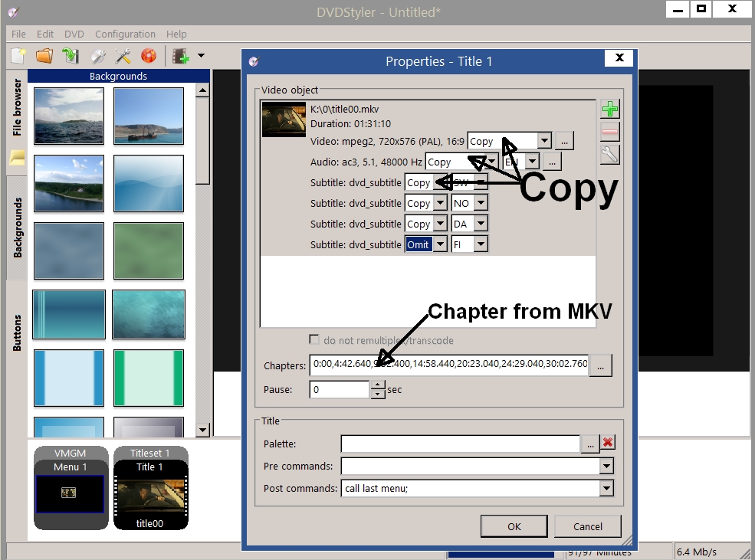
Task: Click the OK button
Action: (x=514, y=526)
